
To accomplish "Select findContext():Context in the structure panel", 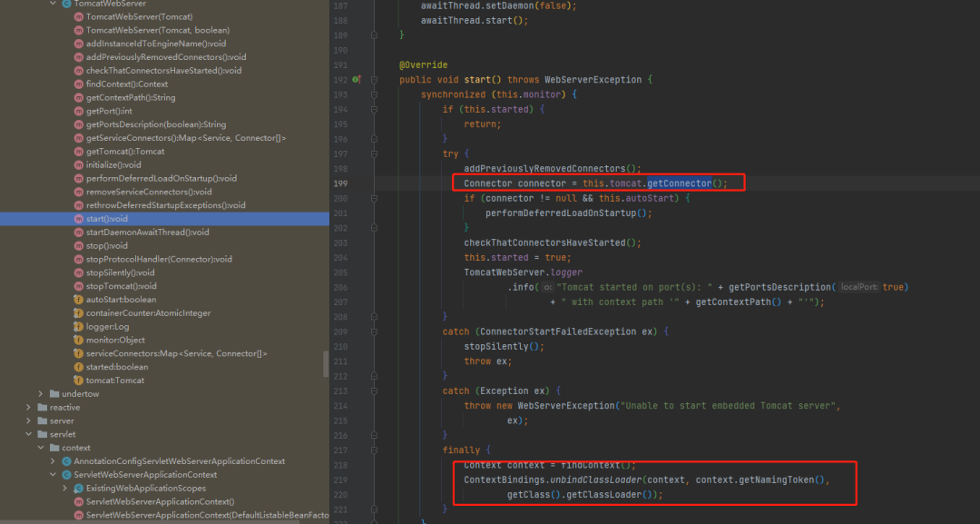I will click(125, 84).
